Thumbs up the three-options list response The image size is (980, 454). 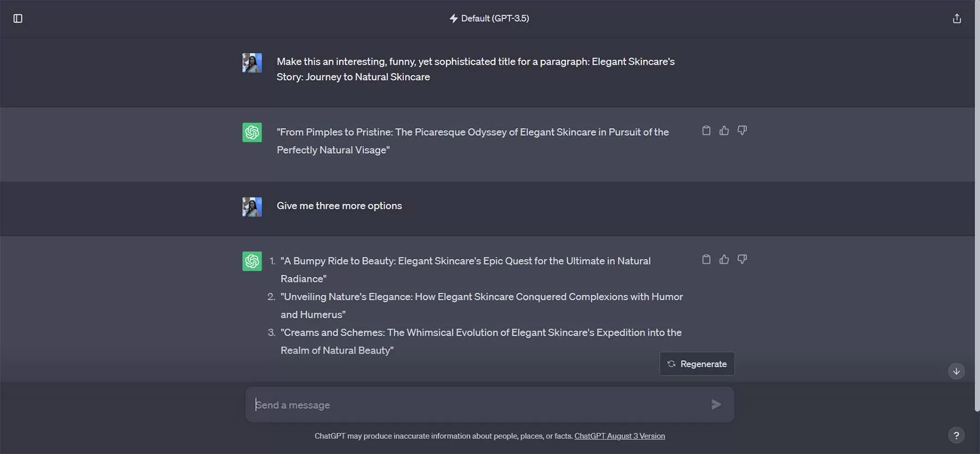point(724,259)
